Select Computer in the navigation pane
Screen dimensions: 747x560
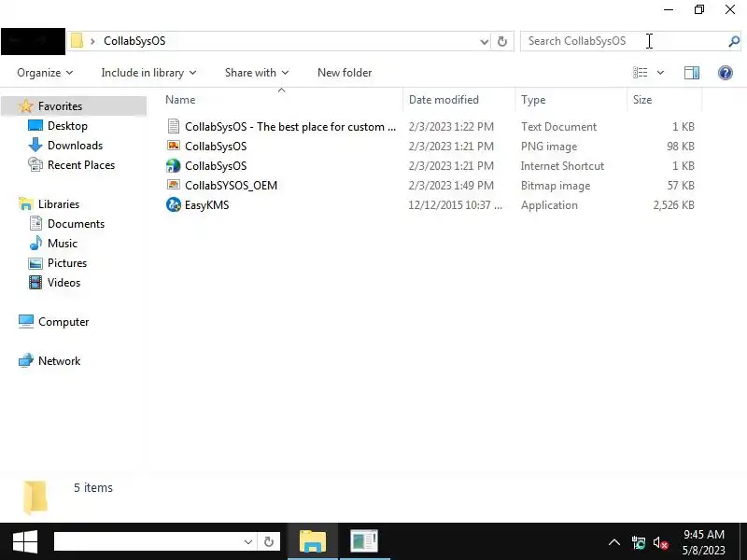63,322
